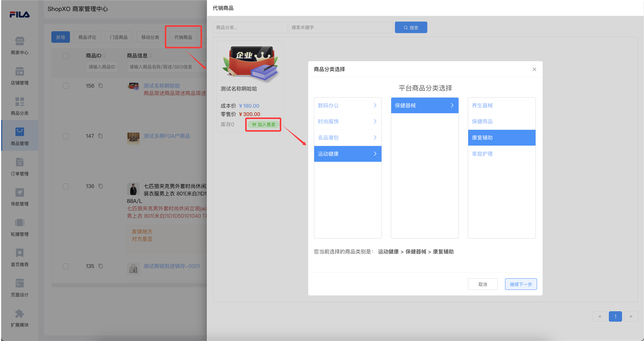Select checkbox for product 147
The width and height of the screenshot is (644, 341).
coord(66,136)
